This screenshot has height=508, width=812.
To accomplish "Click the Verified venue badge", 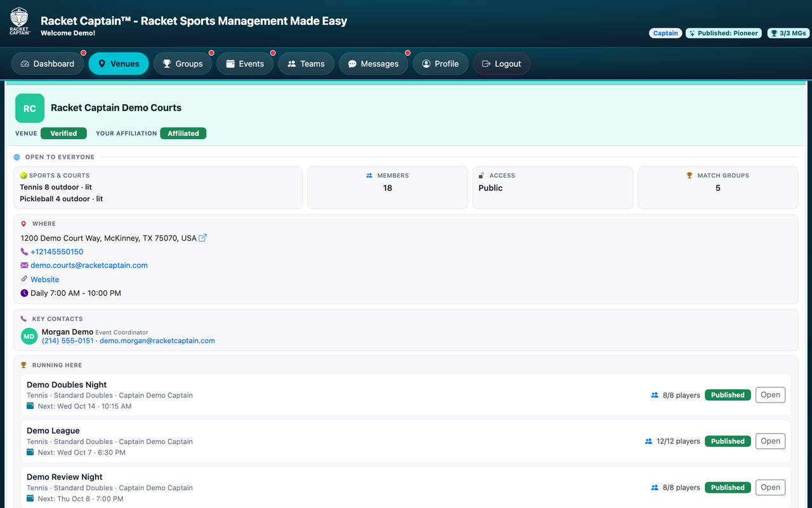I will (63, 133).
